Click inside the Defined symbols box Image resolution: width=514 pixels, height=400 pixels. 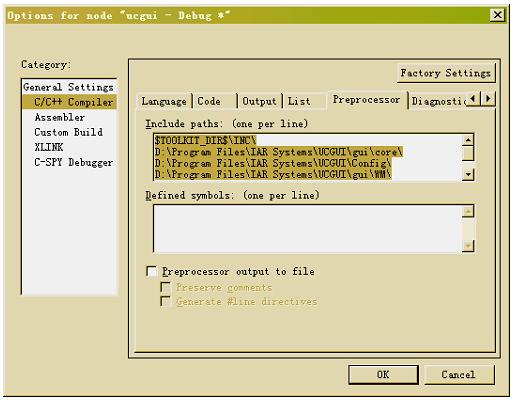pyautogui.click(x=308, y=228)
